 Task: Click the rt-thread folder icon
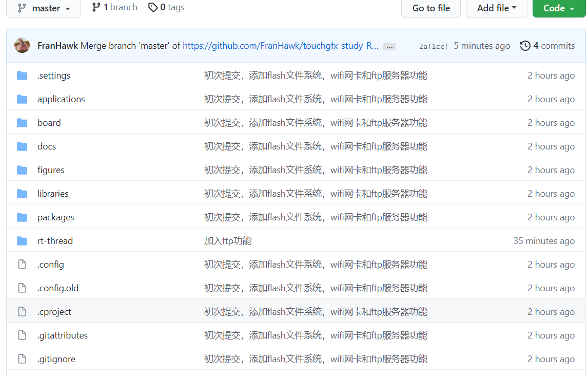[22, 241]
